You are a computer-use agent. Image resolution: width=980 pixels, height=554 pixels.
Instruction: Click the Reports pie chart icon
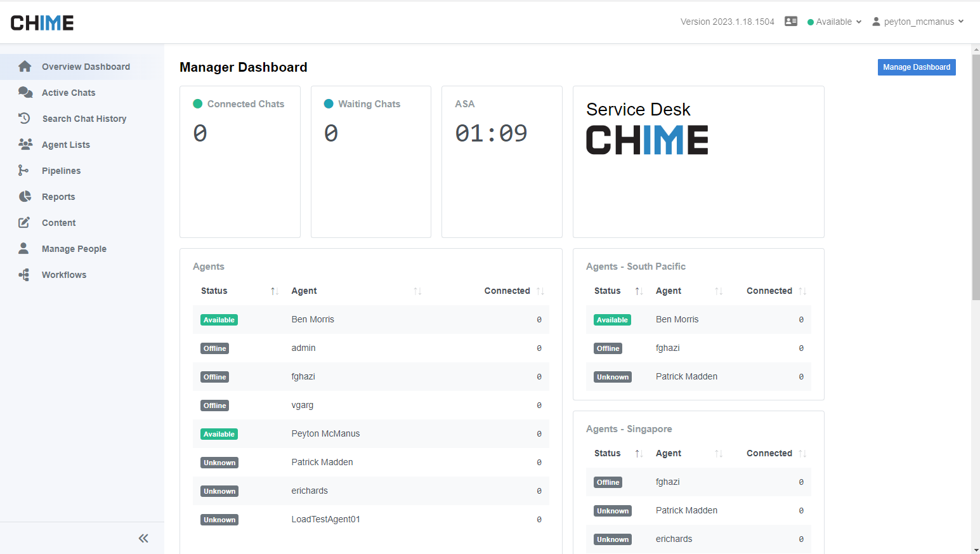(25, 196)
